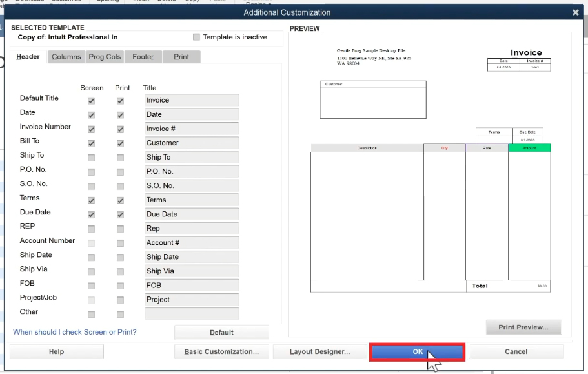The image size is (588, 374).
Task: Click the Default button
Action: (x=221, y=333)
